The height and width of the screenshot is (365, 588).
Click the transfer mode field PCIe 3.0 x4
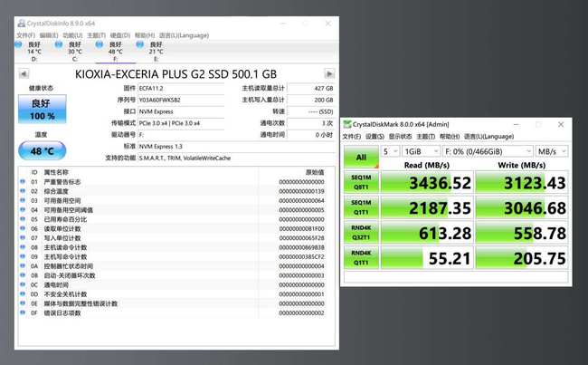click(181, 123)
